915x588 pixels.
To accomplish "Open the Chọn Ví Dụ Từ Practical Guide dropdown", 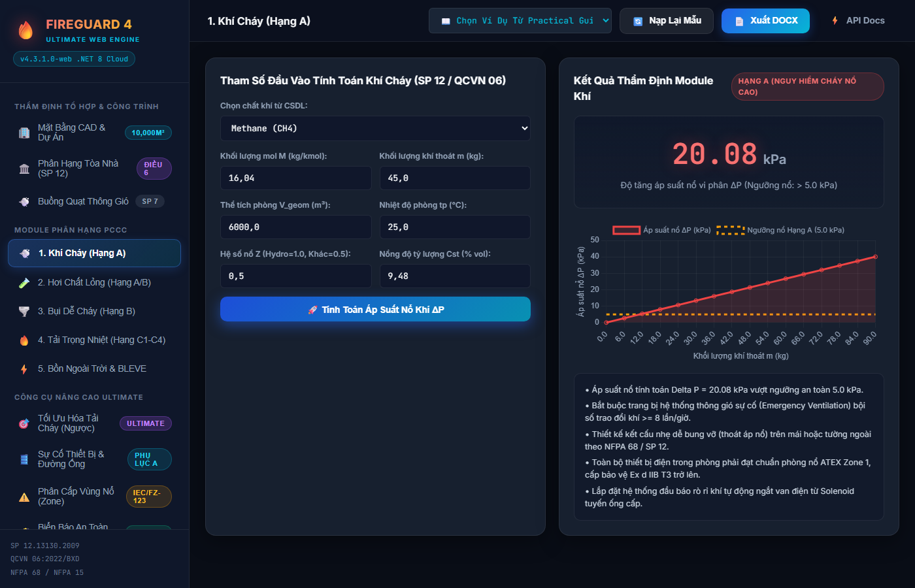I will coord(520,21).
